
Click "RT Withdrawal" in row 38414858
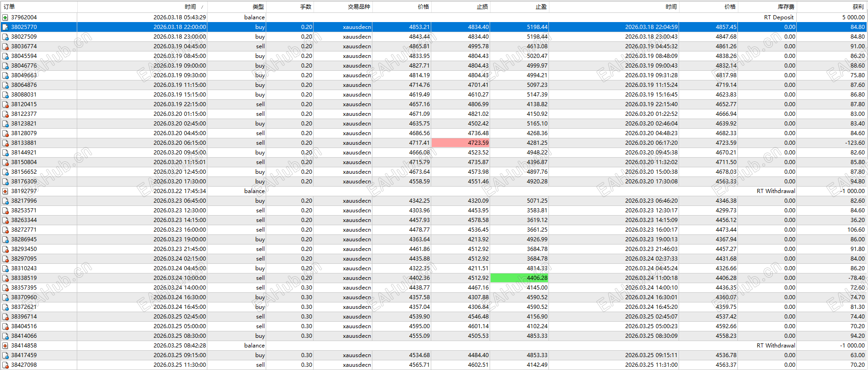tap(776, 346)
